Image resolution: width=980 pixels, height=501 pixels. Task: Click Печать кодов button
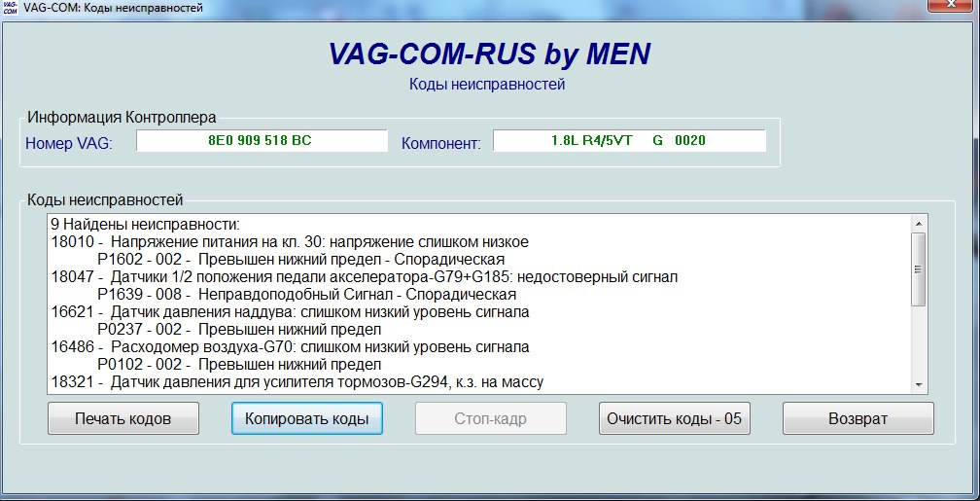pyautogui.click(x=123, y=418)
